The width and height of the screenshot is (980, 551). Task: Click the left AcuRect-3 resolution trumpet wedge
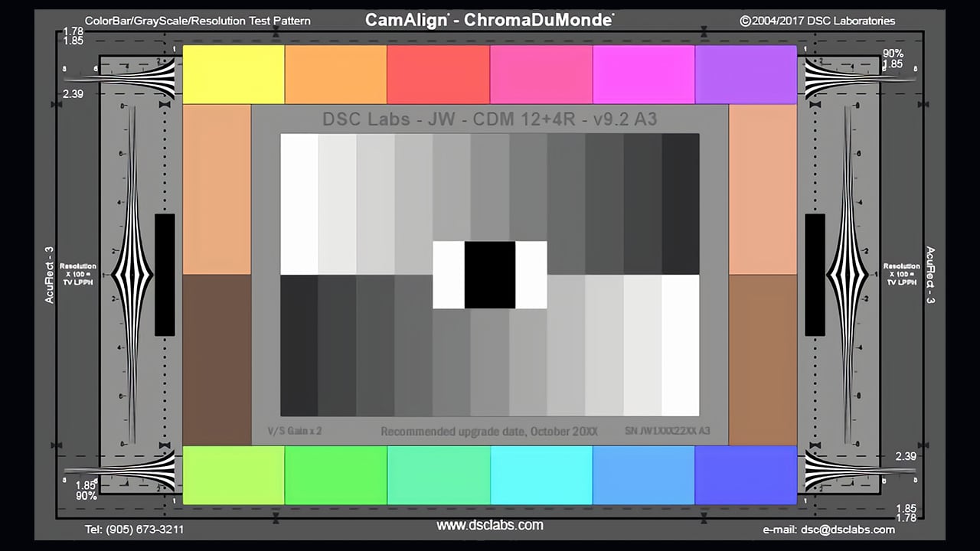[130, 275]
